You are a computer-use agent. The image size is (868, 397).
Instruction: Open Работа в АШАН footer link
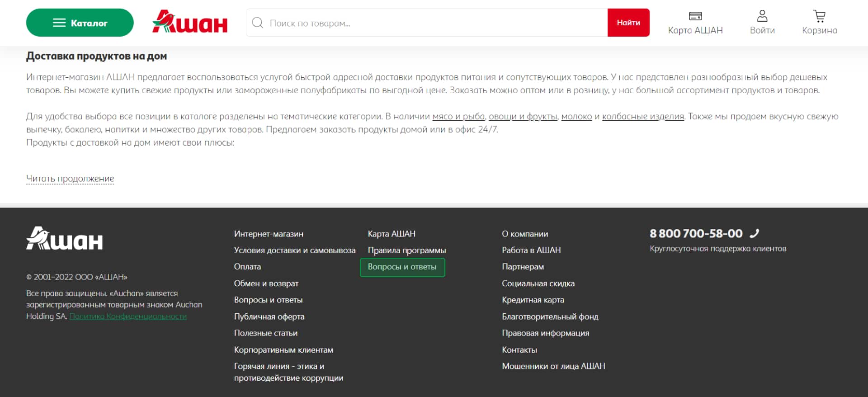tap(531, 250)
